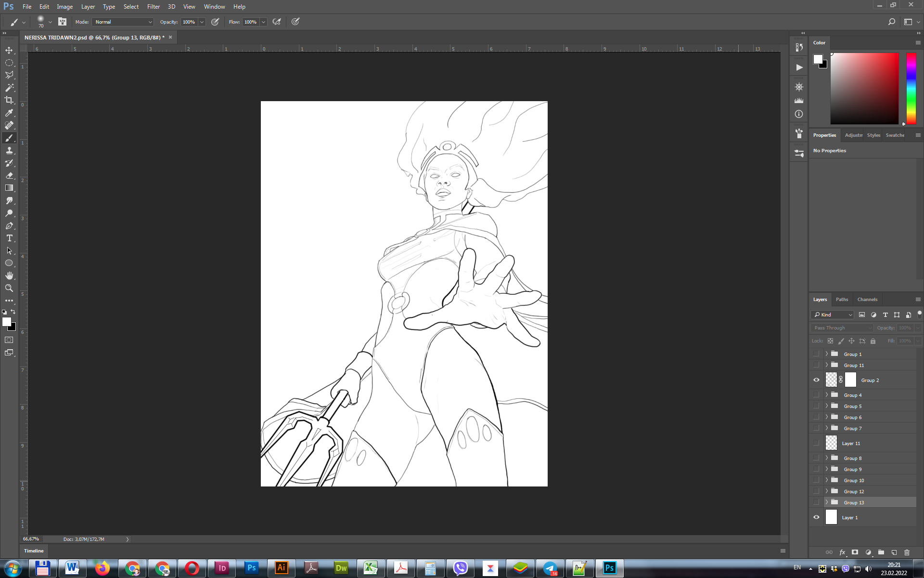Select the Path Selection tool
The height and width of the screenshot is (578, 924).
coord(9,250)
